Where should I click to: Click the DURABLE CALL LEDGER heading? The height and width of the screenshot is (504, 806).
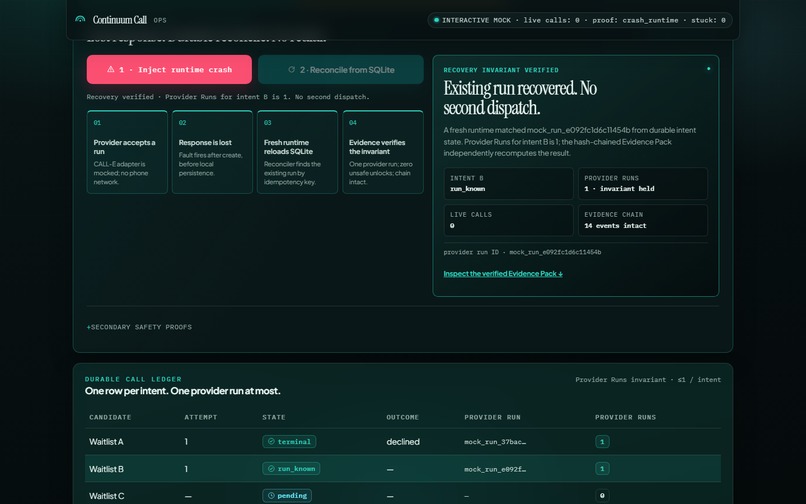[x=133, y=379]
